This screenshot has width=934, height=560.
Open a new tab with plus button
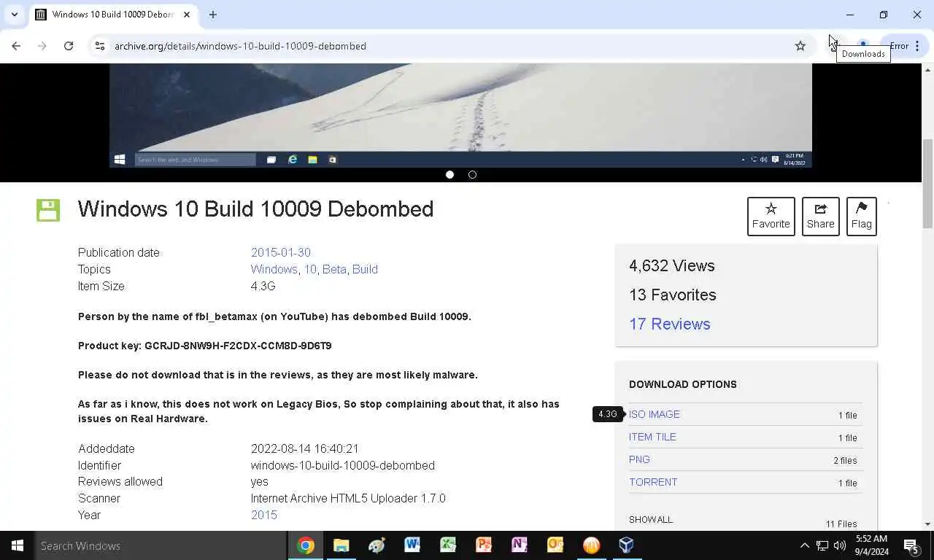[212, 15]
